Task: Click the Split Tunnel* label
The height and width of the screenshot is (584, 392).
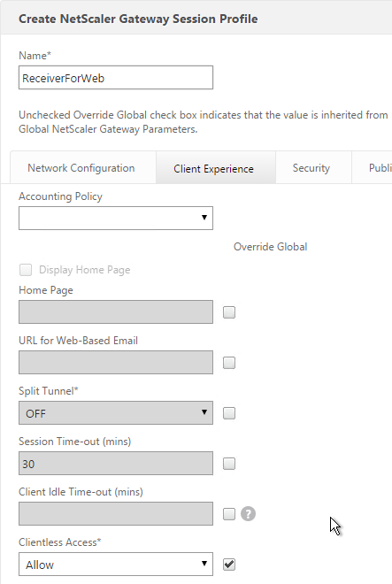Action: [49, 391]
